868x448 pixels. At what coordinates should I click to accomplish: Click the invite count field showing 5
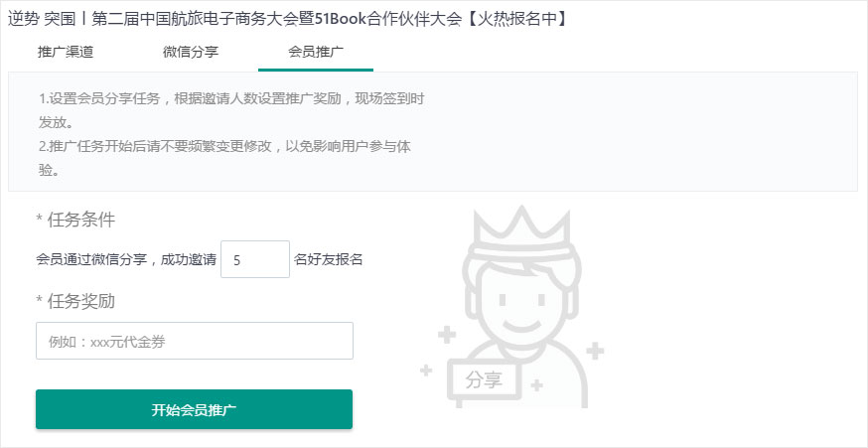click(255, 259)
